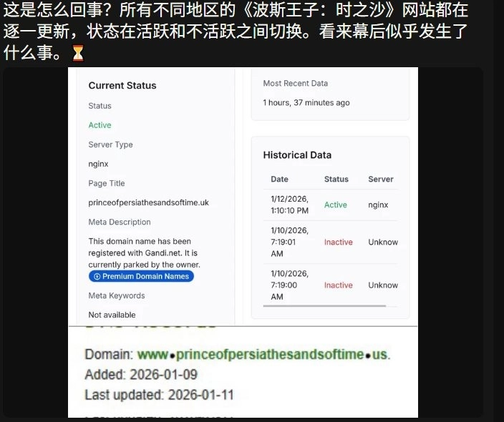The height and width of the screenshot is (422, 504).
Task: Click the Premium Domain Names badge
Action: [x=141, y=277]
